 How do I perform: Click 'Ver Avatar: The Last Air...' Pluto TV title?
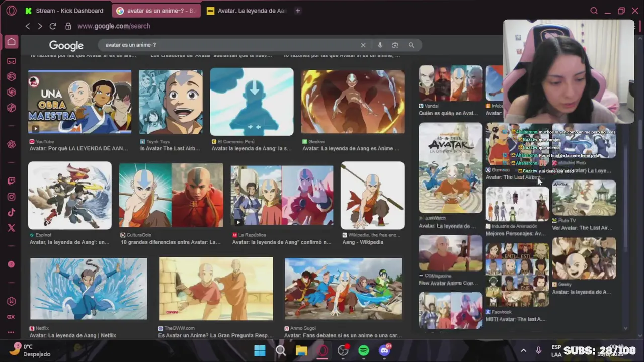581,228
